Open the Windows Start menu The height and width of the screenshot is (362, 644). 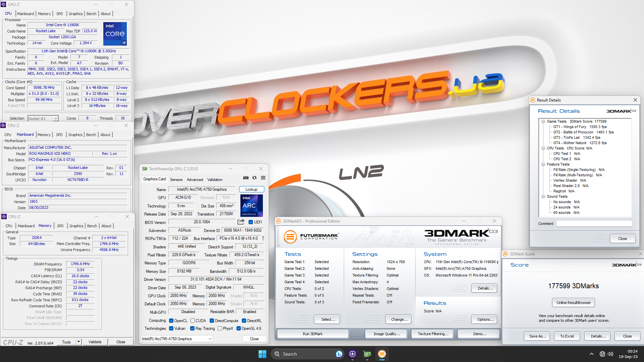tap(262, 354)
